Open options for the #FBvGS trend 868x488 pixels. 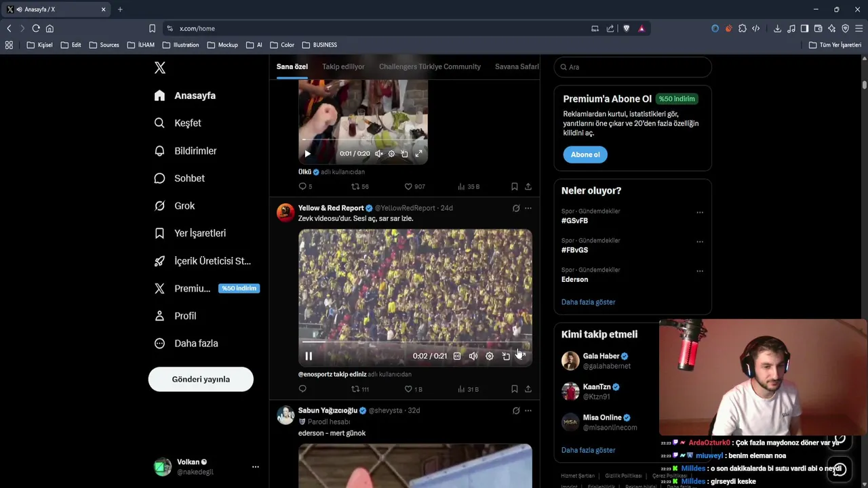coord(700,241)
